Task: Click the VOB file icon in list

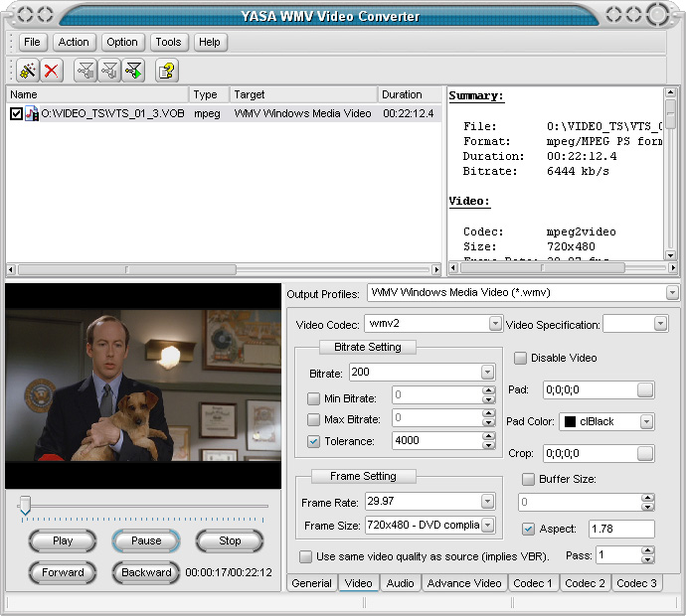Action: 32,114
